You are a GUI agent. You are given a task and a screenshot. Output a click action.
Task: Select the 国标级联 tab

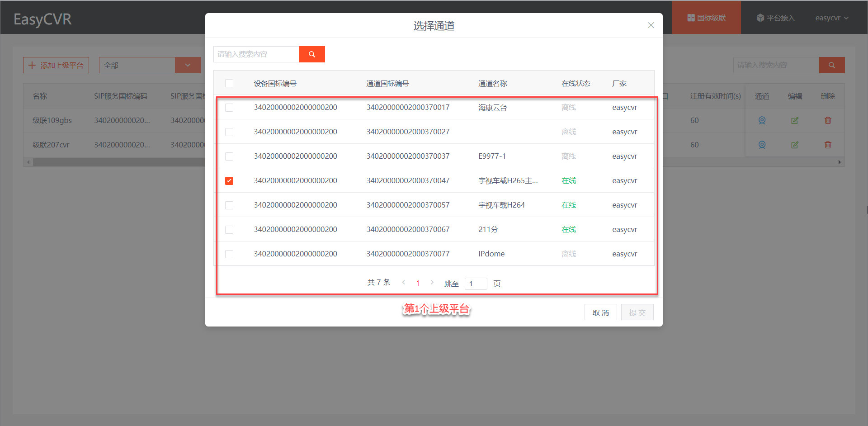pyautogui.click(x=706, y=17)
